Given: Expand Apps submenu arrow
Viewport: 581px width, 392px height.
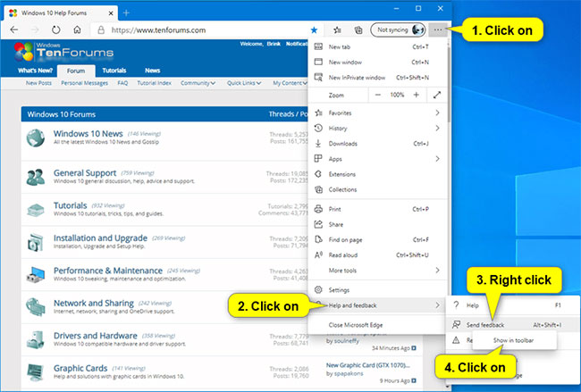Looking at the screenshot, I should click(438, 159).
